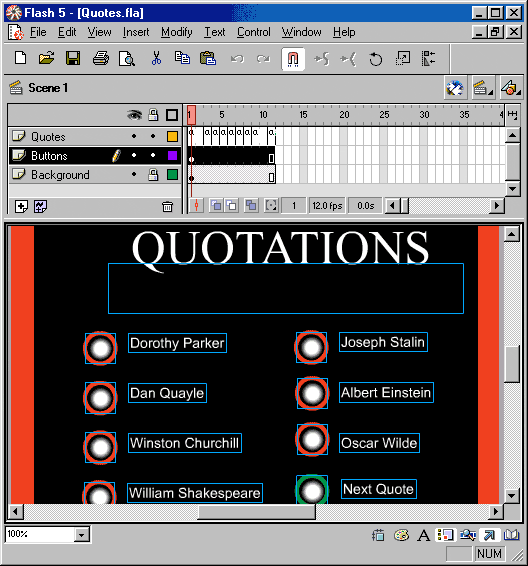This screenshot has width=528, height=566.
Task: Click the Quotes layer yellow outline swatch
Action: pos(172,136)
